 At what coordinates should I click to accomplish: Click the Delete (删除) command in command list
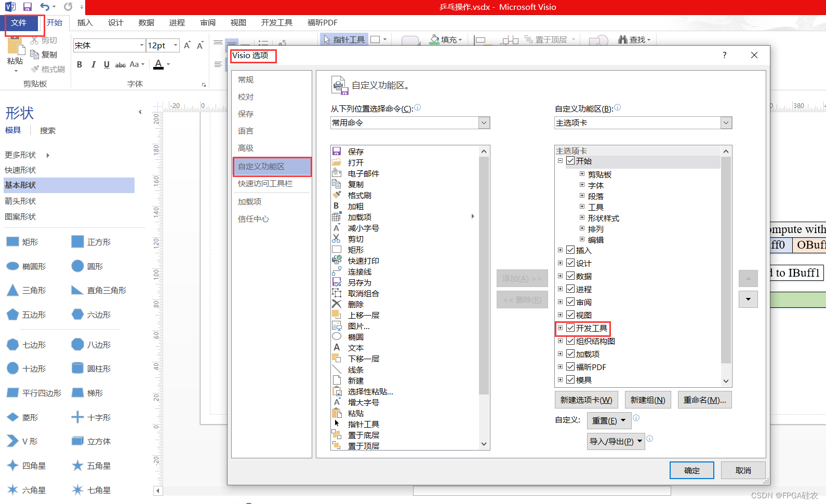click(355, 304)
